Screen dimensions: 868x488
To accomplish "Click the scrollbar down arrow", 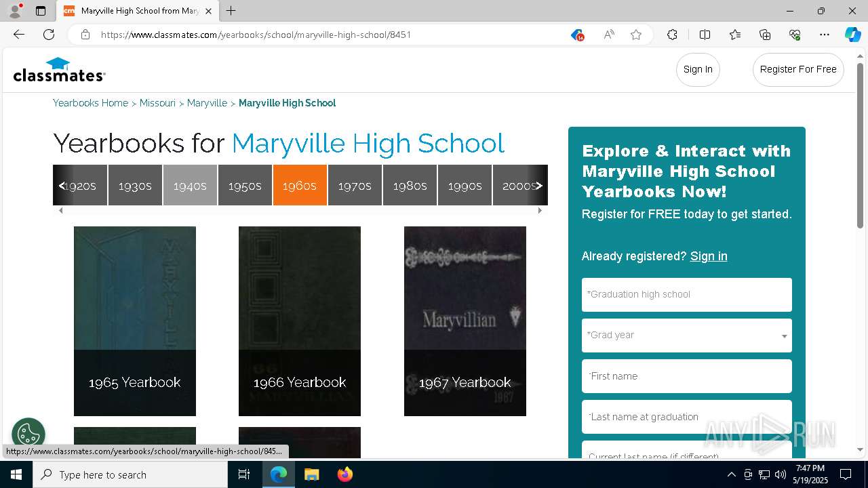I will (x=861, y=449).
